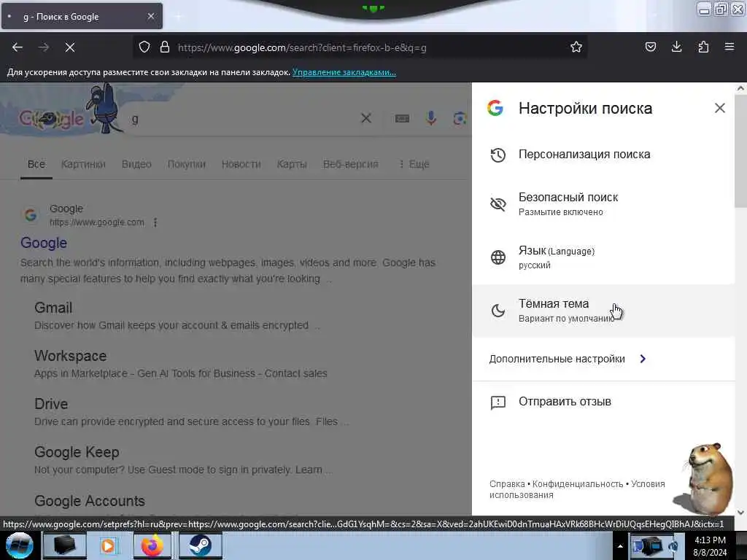
Task: Open the black folder taskbar icon
Action: pos(64,545)
